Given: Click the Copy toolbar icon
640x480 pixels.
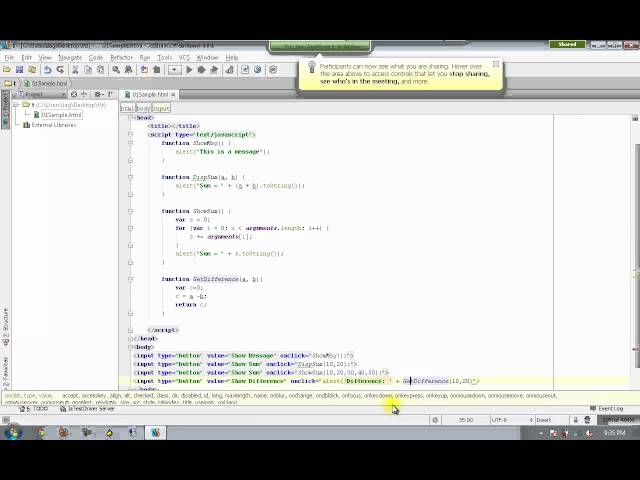Looking at the screenshot, I should 88,70.
